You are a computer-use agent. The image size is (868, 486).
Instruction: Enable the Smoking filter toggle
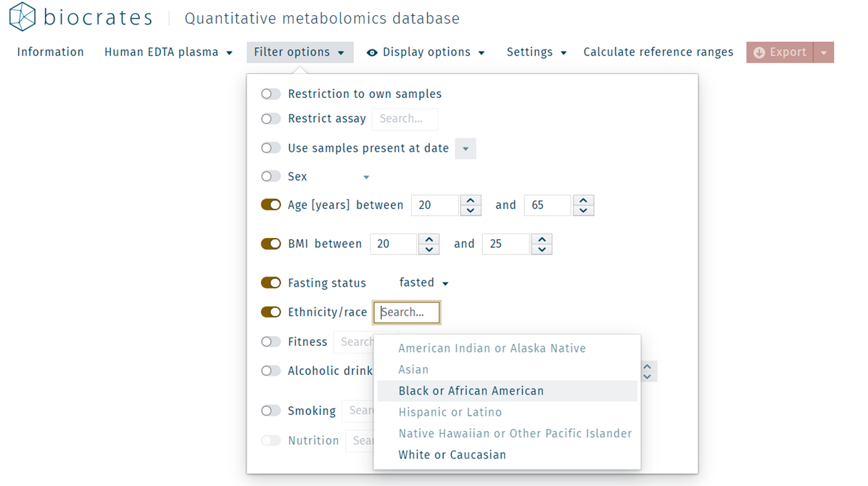270,411
